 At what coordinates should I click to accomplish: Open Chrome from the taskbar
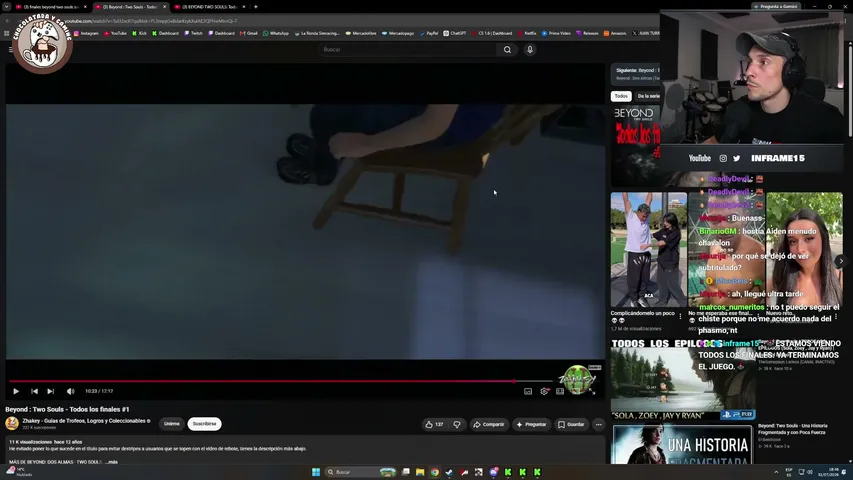pos(435,472)
